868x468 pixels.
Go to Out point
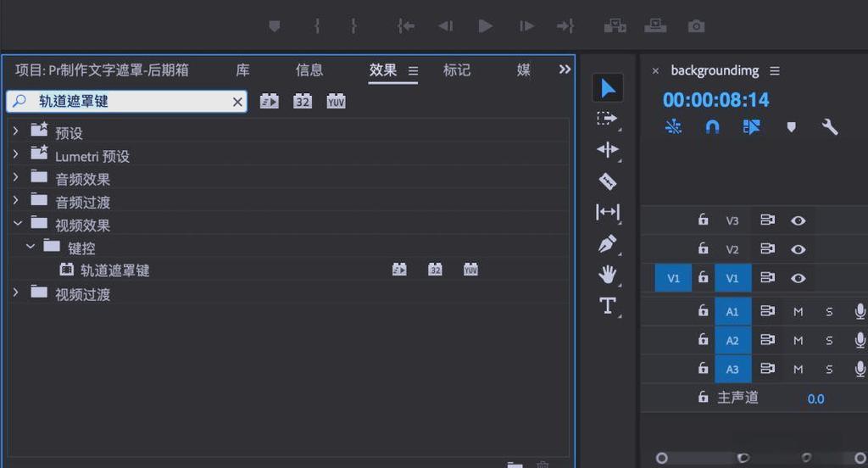pyautogui.click(x=565, y=26)
